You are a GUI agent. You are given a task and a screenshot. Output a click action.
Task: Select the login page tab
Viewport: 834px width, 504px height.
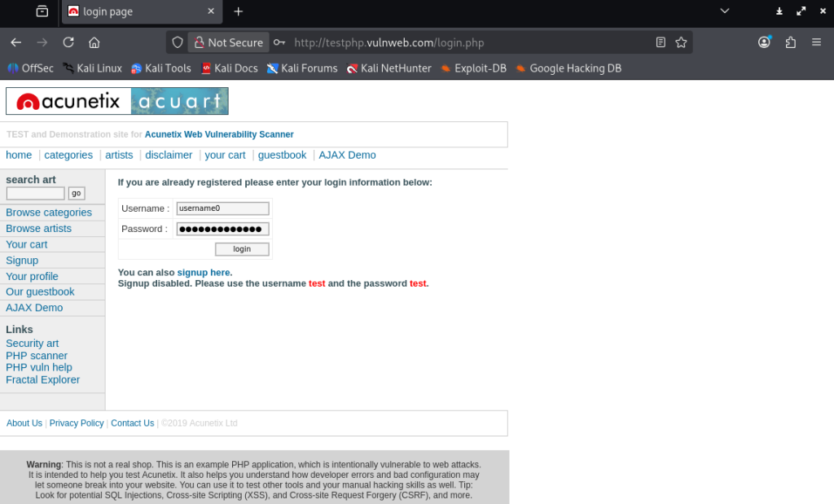click(x=134, y=11)
